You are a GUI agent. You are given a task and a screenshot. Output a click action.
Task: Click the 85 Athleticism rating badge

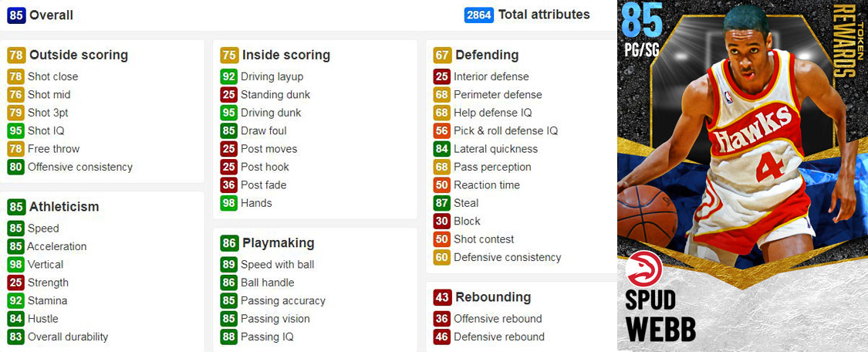(16, 207)
